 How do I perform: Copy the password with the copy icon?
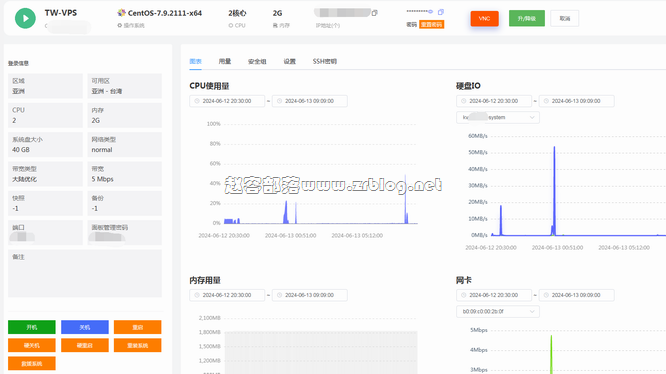[441, 12]
